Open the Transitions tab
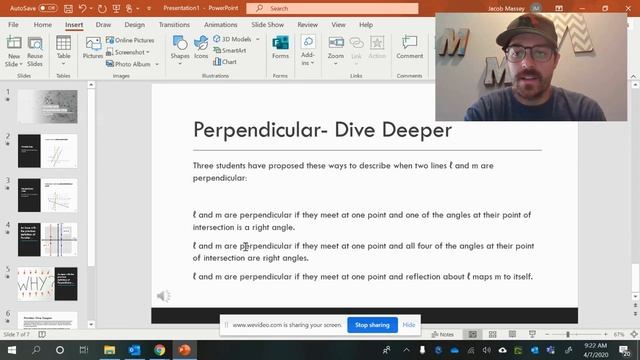The height and width of the screenshot is (360, 640). 174,24
